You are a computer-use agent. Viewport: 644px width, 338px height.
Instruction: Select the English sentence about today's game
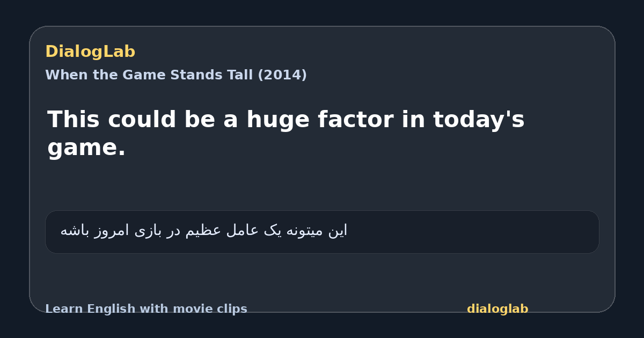click(286, 133)
